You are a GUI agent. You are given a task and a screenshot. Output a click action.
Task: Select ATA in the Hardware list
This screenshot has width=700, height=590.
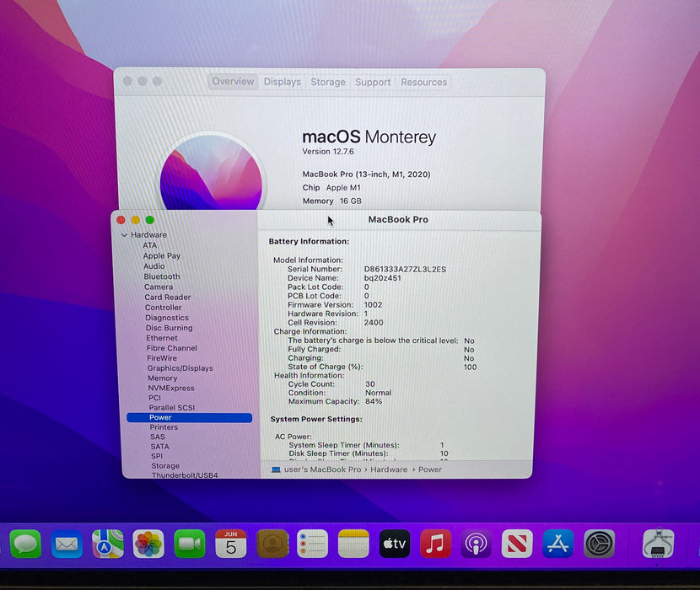(x=150, y=245)
